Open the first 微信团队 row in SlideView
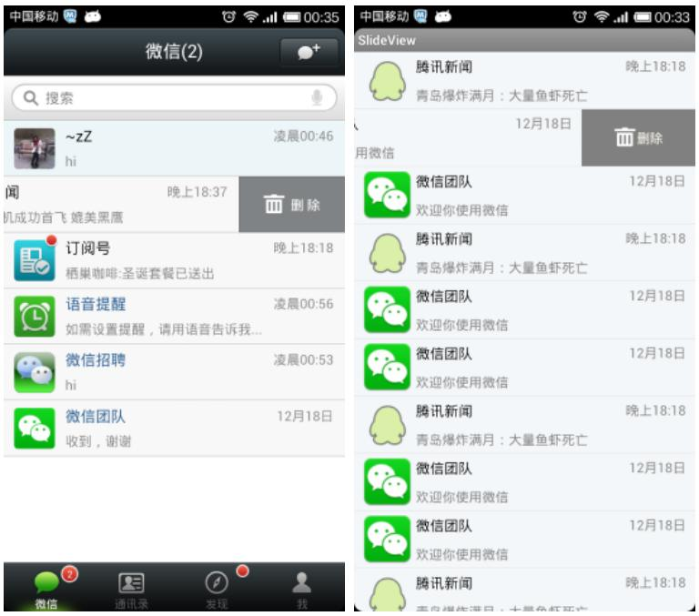The width and height of the screenshot is (699, 616). [x=524, y=196]
